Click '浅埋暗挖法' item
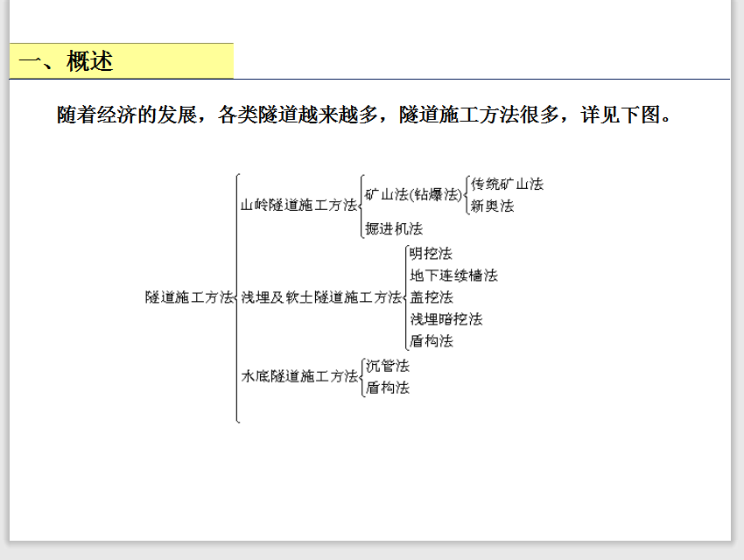 click(x=446, y=319)
